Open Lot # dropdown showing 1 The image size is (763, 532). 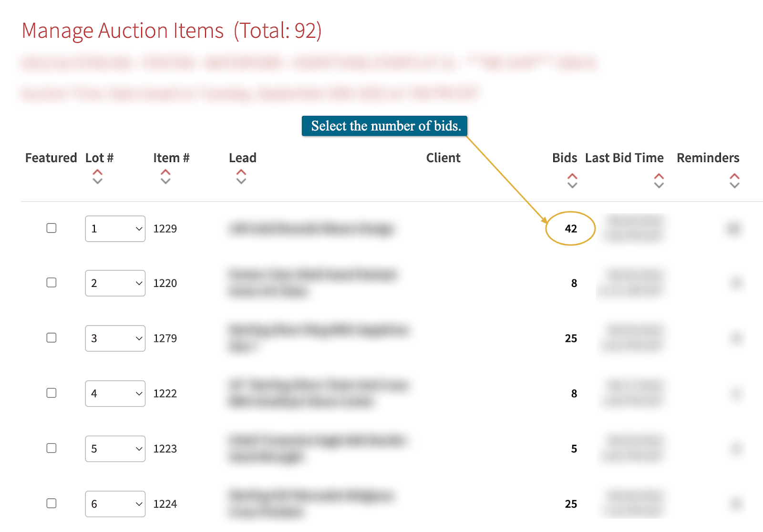click(x=115, y=229)
